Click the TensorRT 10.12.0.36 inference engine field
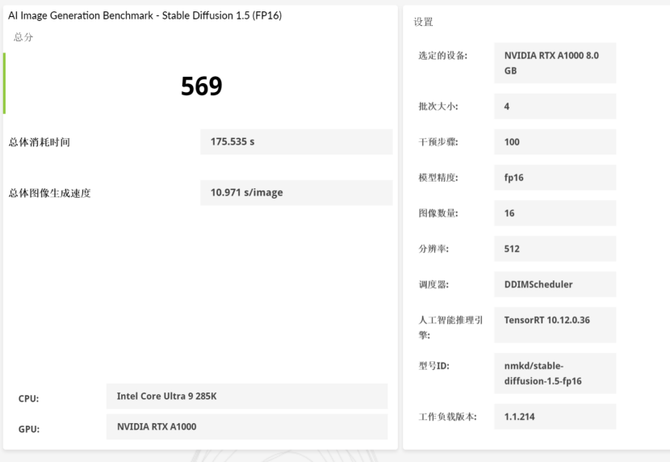The image size is (670, 462). pos(554,320)
